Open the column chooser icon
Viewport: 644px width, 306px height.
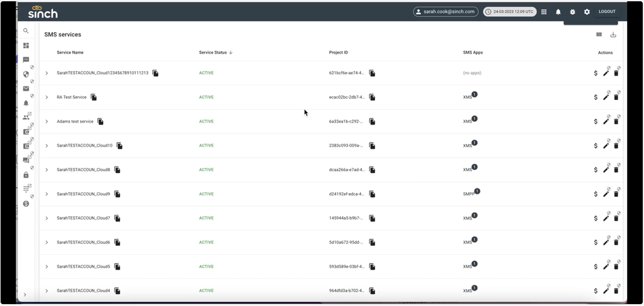[x=599, y=35]
